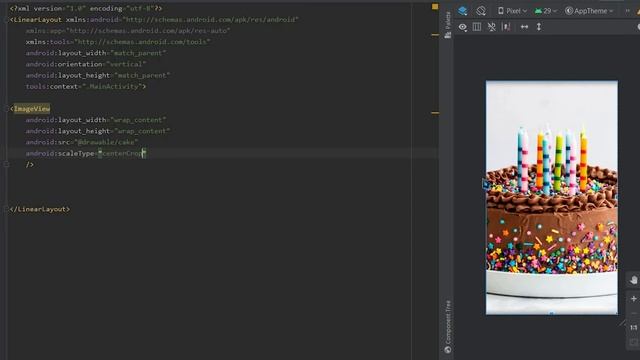Open the design surface layers selector icon
The width and height of the screenshot is (640, 360).
tap(462, 11)
